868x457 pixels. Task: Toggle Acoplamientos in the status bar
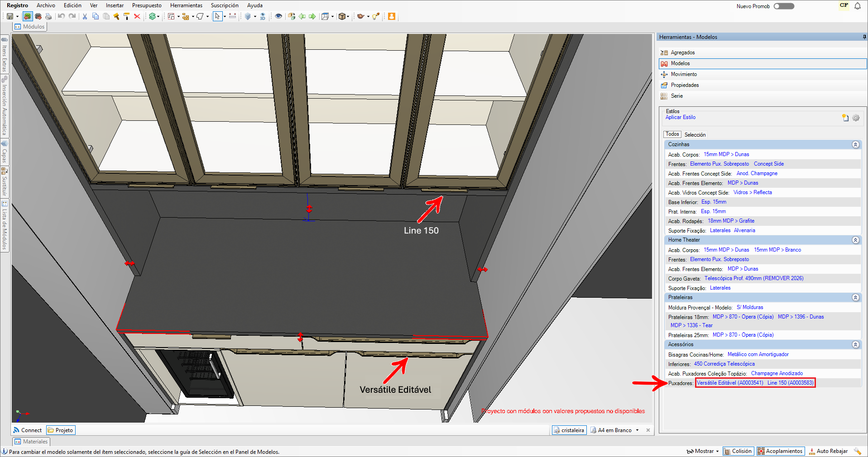tap(780, 451)
